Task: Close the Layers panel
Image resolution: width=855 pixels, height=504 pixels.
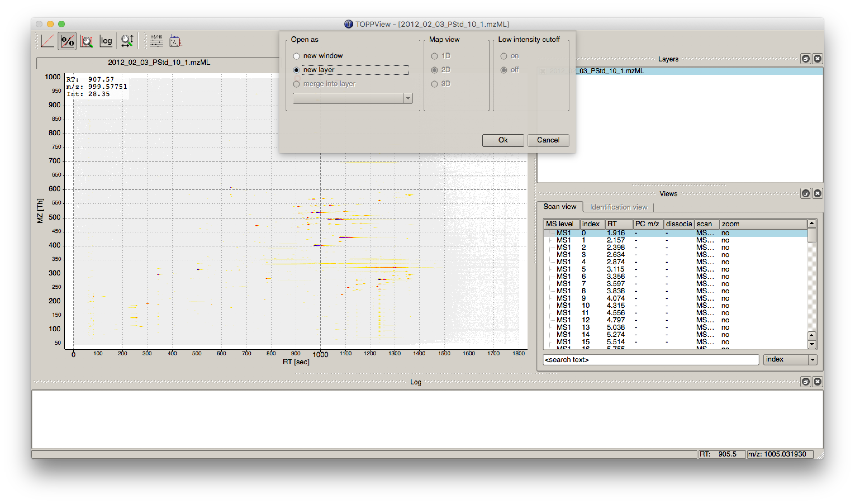Action: click(817, 59)
